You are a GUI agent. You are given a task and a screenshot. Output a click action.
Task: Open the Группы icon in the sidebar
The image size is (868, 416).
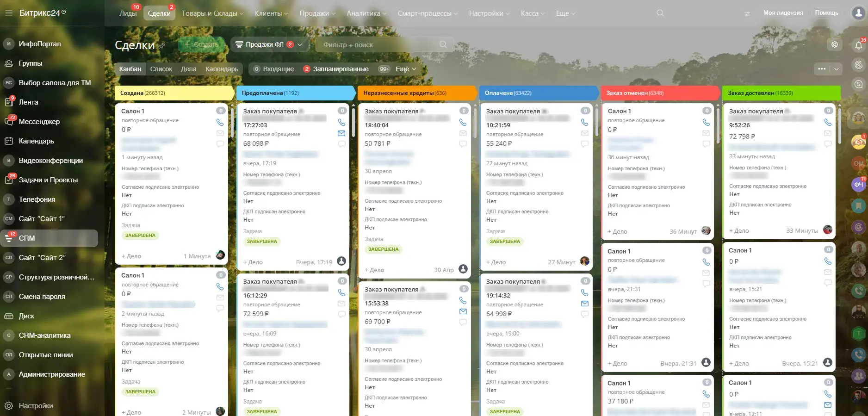9,63
